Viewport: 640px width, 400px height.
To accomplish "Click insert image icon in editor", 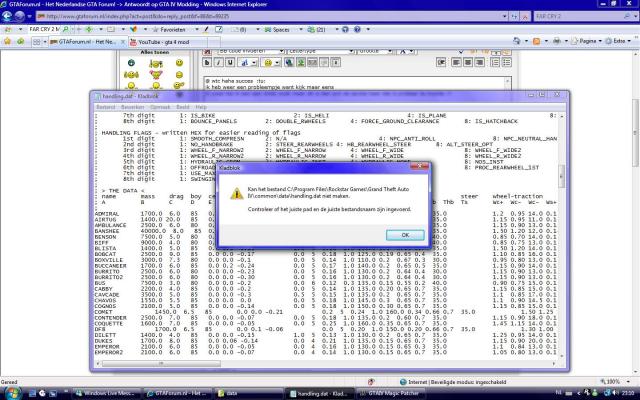I will [301, 62].
